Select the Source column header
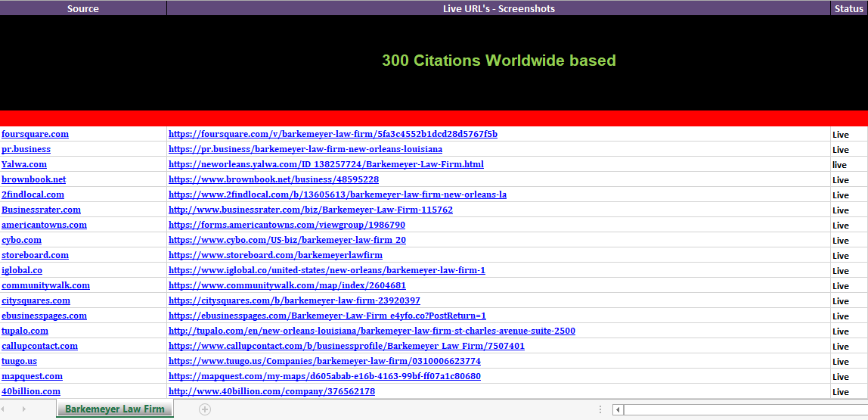The image size is (868, 420). coord(83,8)
